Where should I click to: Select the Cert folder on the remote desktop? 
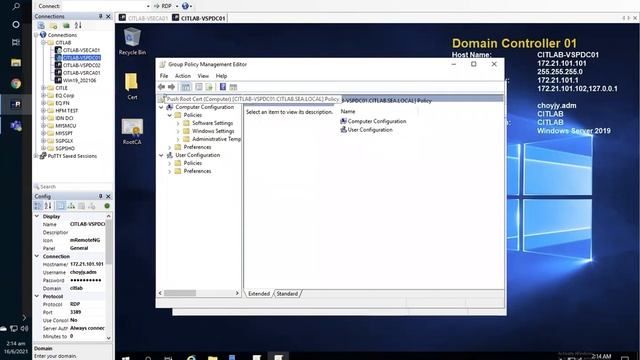click(x=132, y=86)
